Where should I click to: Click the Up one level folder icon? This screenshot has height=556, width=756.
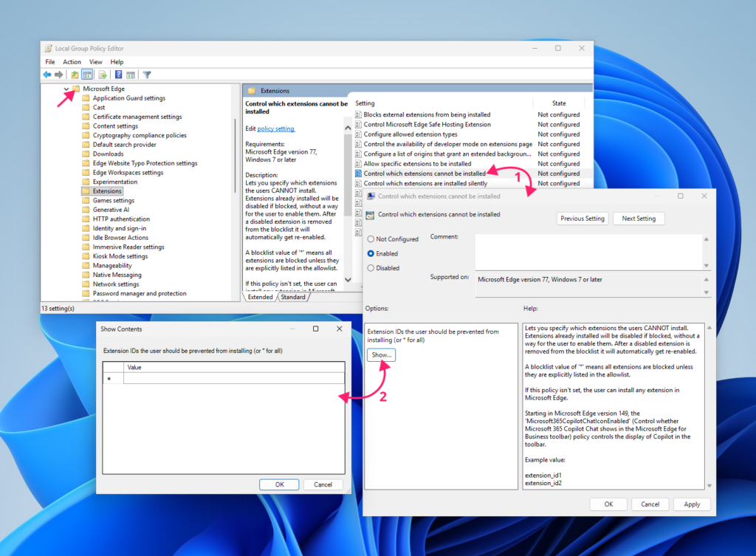point(75,75)
